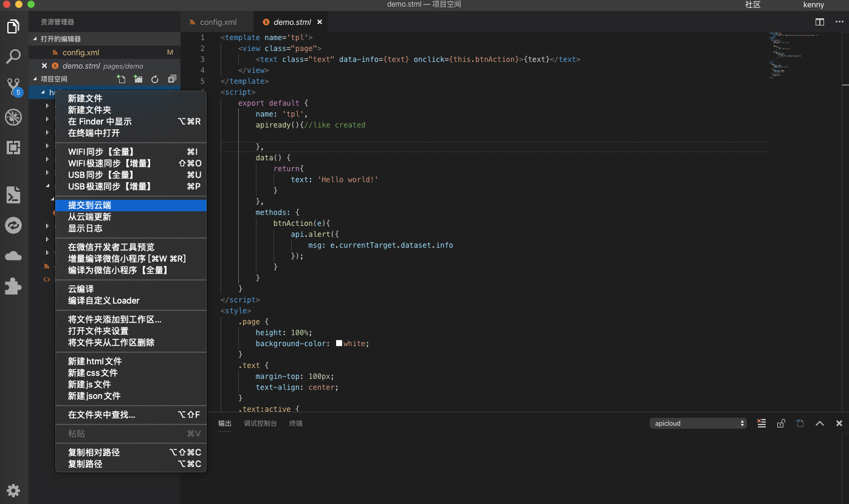Choose 新建 css 文件 menu item
849x504 pixels.
tap(131, 373)
